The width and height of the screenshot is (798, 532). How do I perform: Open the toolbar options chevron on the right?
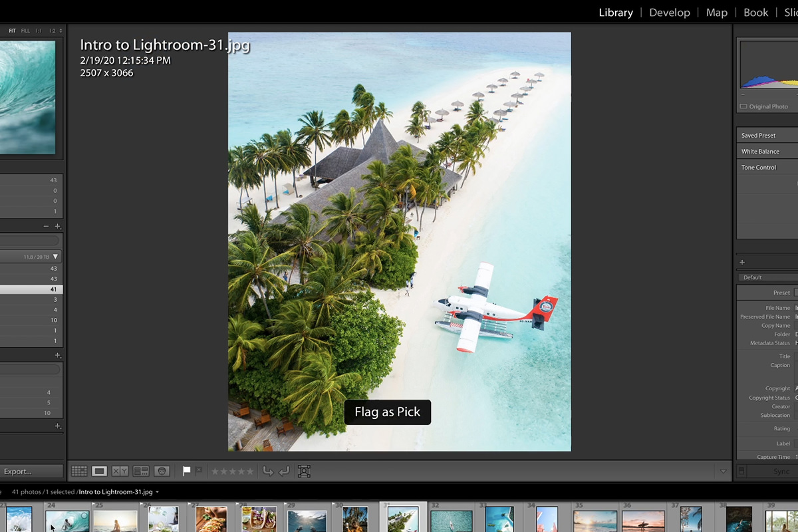tap(723, 471)
